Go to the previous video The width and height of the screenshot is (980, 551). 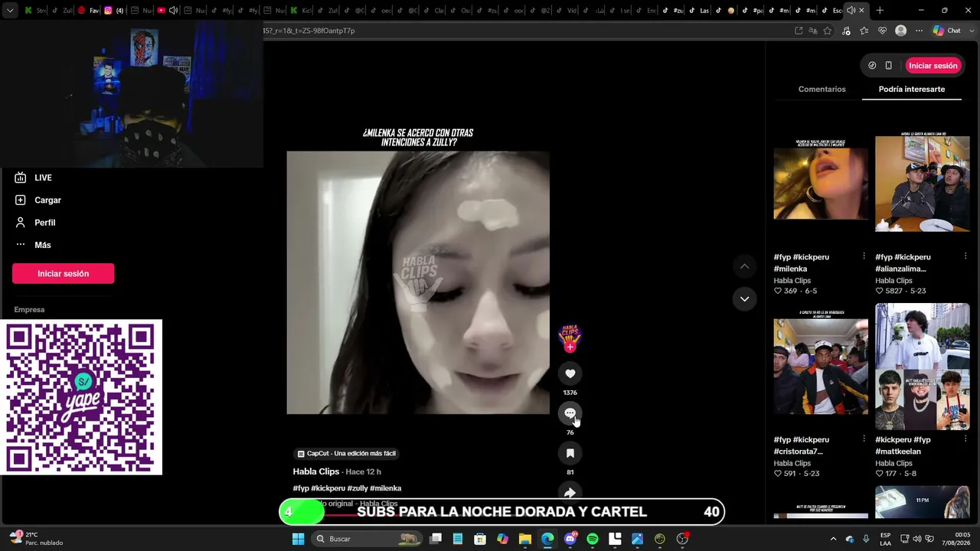click(x=744, y=266)
